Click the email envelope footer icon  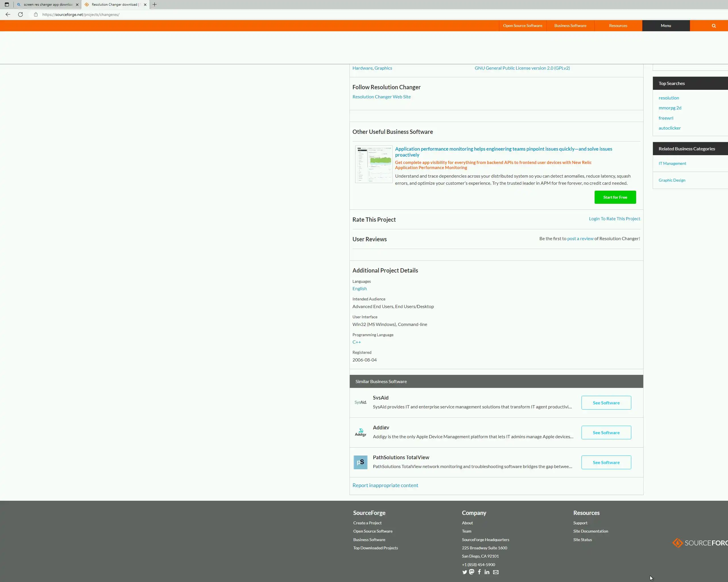pos(496,572)
